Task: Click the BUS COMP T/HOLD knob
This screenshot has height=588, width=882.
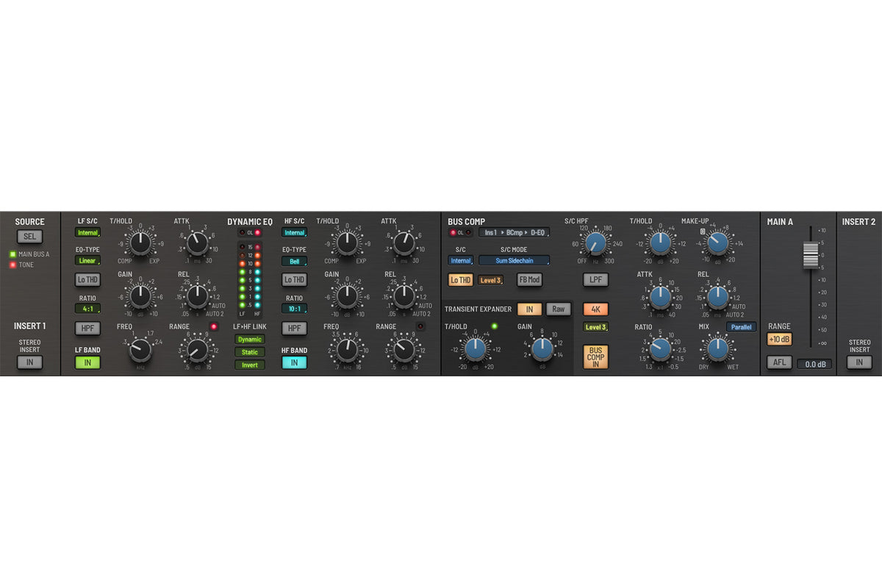Action: [x=660, y=243]
